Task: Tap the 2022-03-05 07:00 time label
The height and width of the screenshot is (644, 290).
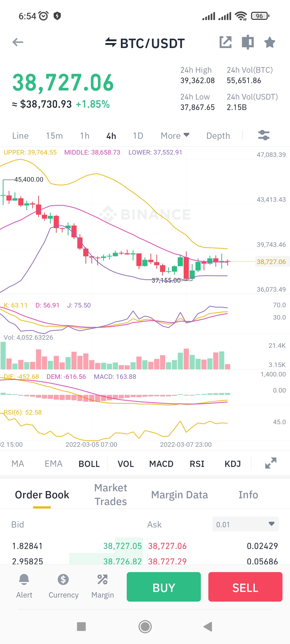Action: (91, 444)
